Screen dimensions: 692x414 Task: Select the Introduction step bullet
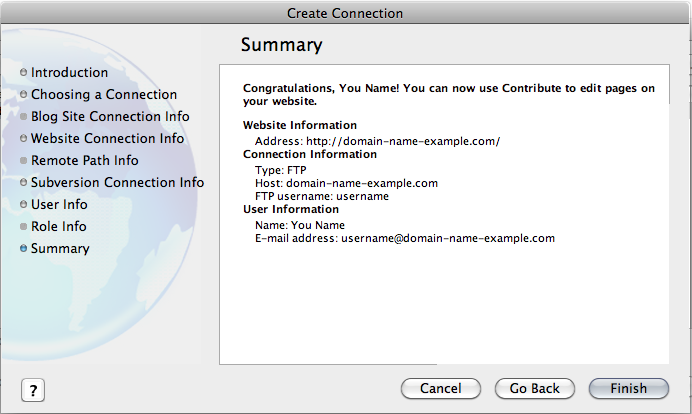[x=23, y=72]
